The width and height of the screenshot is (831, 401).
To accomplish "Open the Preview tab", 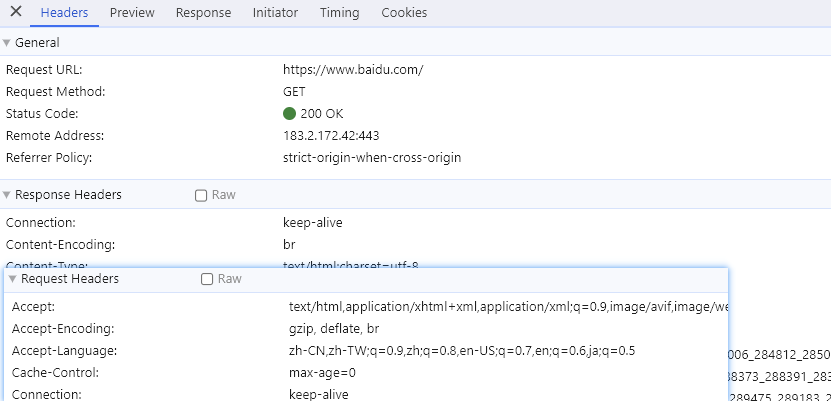I will [x=132, y=13].
